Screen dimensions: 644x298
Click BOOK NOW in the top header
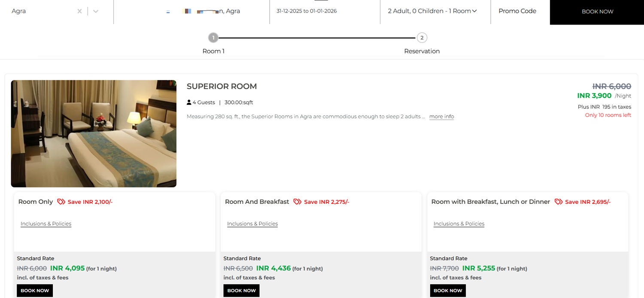coord(597,12)
